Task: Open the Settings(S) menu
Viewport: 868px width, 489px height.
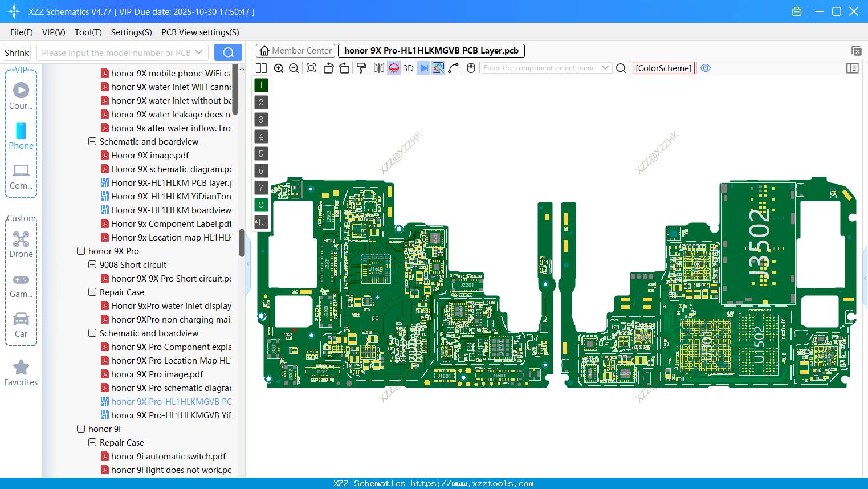Action: coord(132,32)
